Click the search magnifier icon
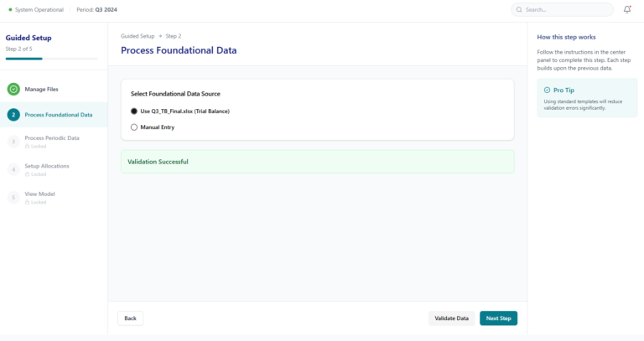 520,10
